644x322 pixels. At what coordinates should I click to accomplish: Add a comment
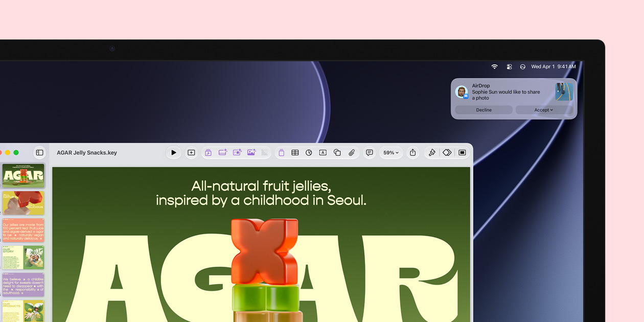(x=369, y=153)
